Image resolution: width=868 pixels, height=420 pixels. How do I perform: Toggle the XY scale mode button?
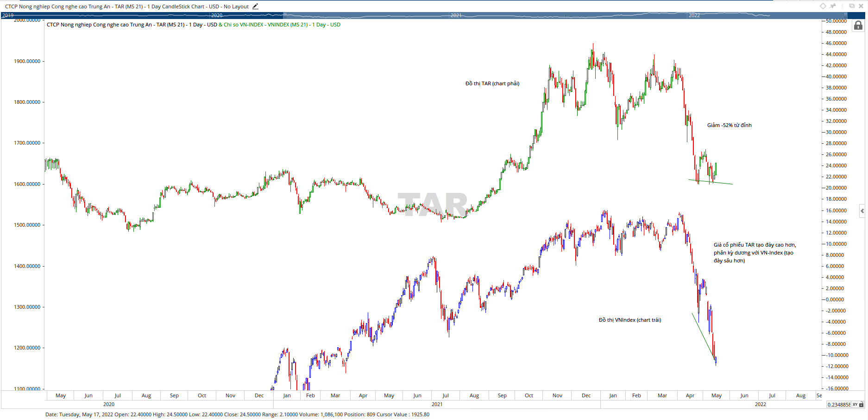coord(855,405)
